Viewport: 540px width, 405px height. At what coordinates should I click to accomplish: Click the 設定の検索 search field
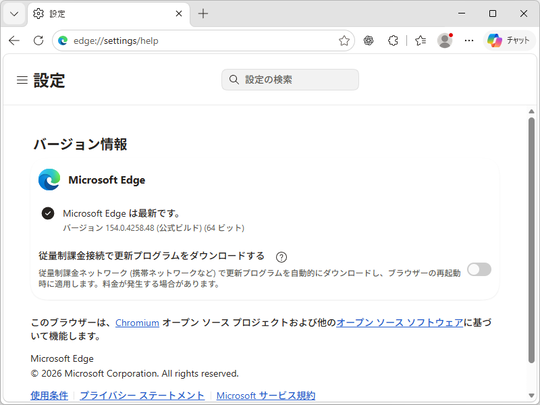(x=290, y=80)
